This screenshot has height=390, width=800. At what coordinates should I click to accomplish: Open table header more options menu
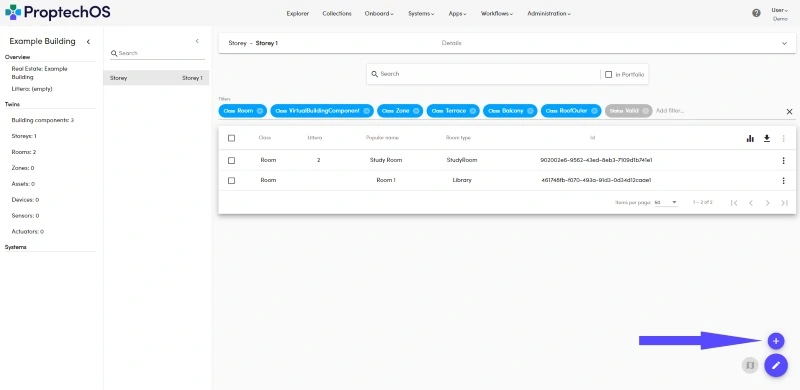click(x=784, y=138)
